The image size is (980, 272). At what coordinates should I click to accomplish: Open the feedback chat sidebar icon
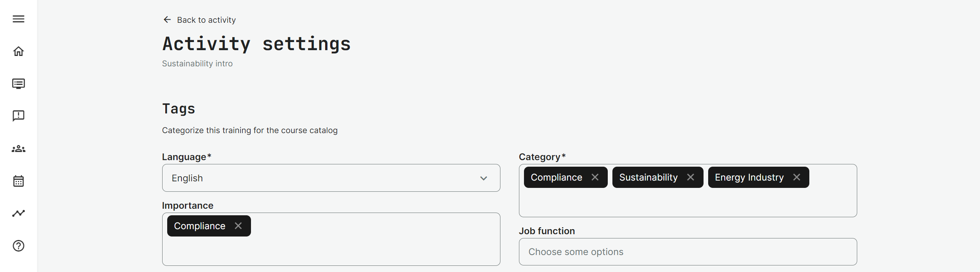point(19,116)
